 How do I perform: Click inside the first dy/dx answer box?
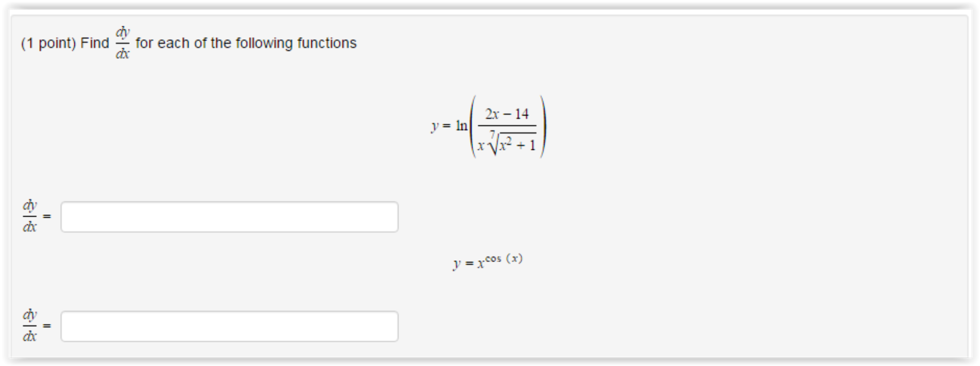[x=229, y=218]
